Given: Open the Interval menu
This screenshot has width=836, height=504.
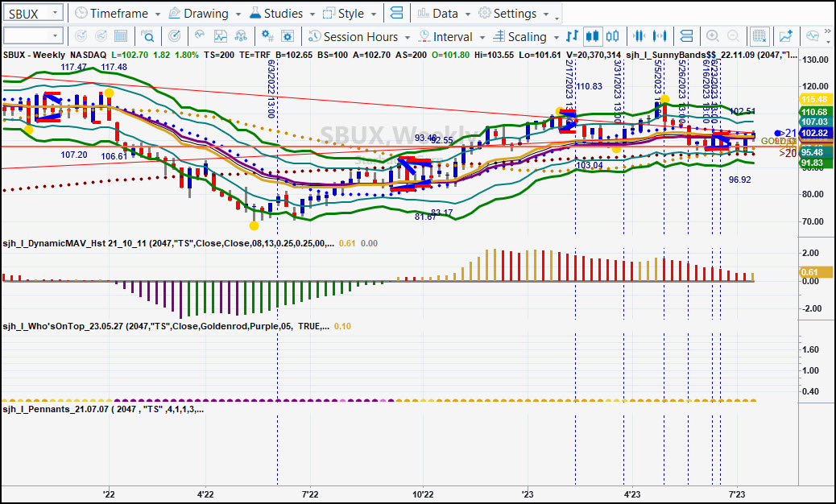Looking at the screenshot, I should click(445, 36).
